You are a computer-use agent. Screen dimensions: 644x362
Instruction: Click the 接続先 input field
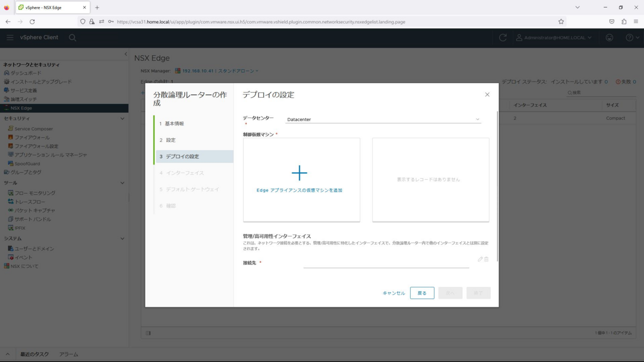(x=386, y=262)
